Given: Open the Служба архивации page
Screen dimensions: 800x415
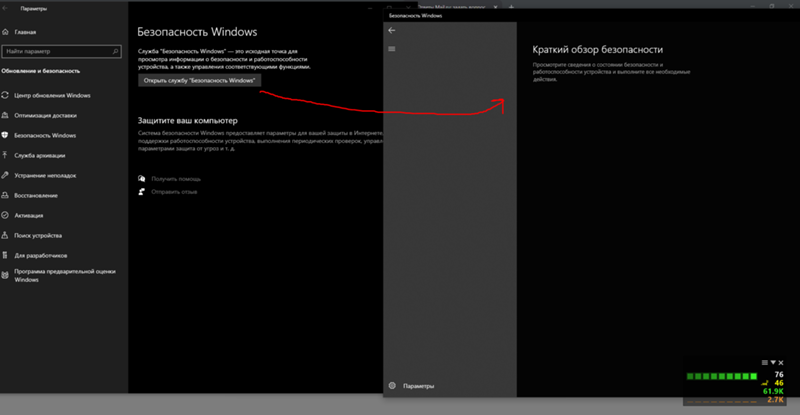Looking at the screenshot, I should tap(39, 155).
